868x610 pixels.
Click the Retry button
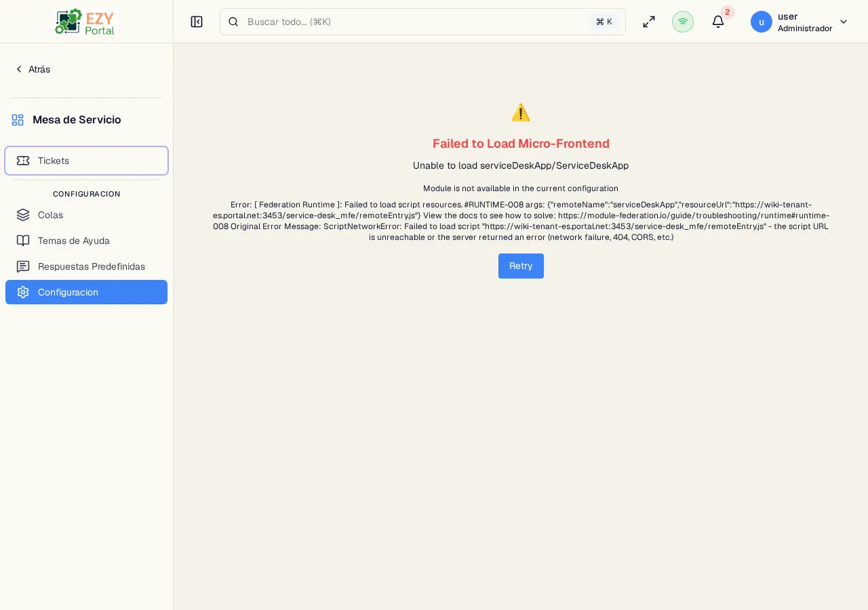click(521, 266)
